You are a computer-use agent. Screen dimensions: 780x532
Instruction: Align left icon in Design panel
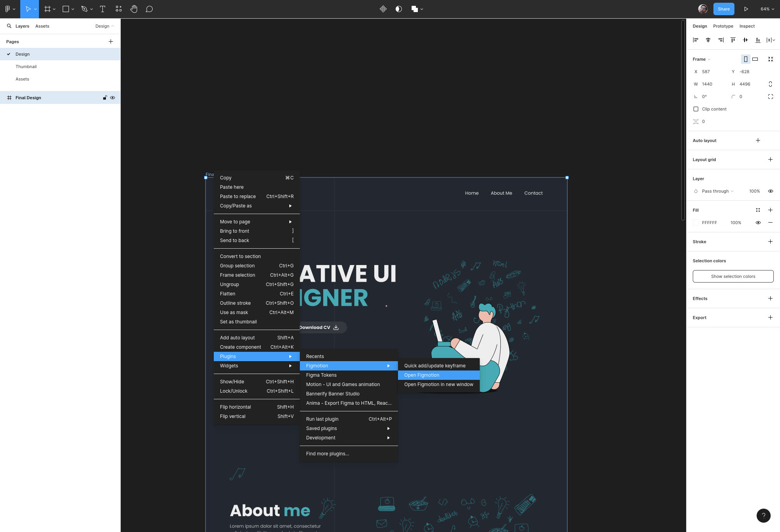(x=696, y=40)
